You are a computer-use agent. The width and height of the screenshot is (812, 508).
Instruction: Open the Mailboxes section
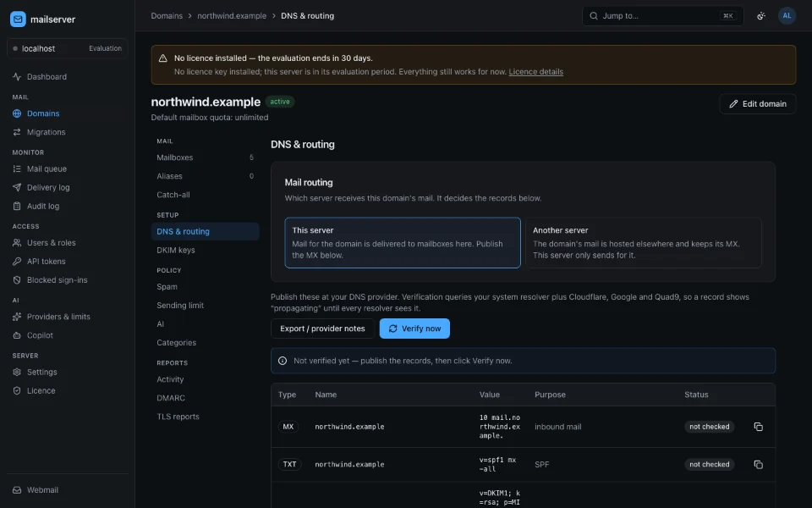pos(205,157)
